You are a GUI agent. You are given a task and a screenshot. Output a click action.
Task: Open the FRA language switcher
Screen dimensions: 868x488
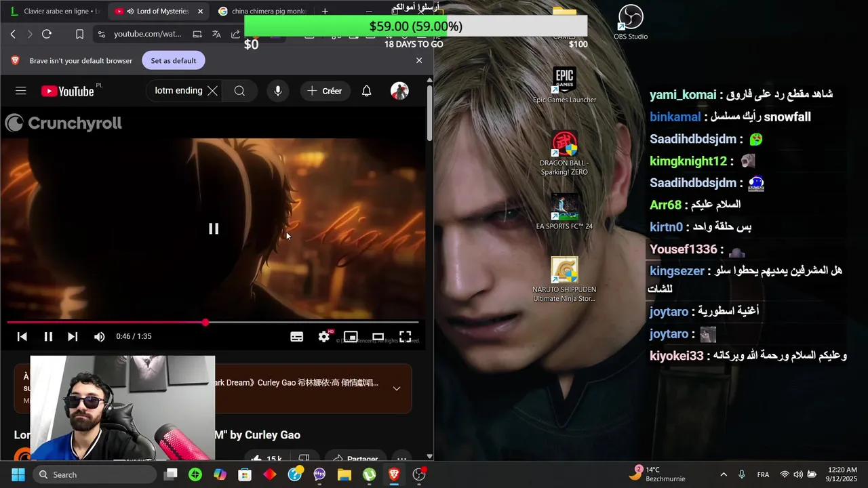[x=763, y=474]
